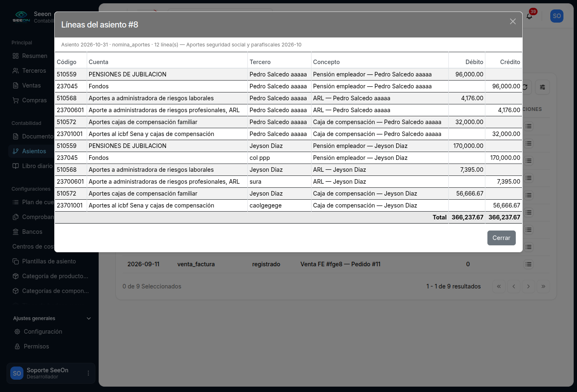Open the table filter settings icon
The height and width of the screenshot is (392, 577).
542,87
